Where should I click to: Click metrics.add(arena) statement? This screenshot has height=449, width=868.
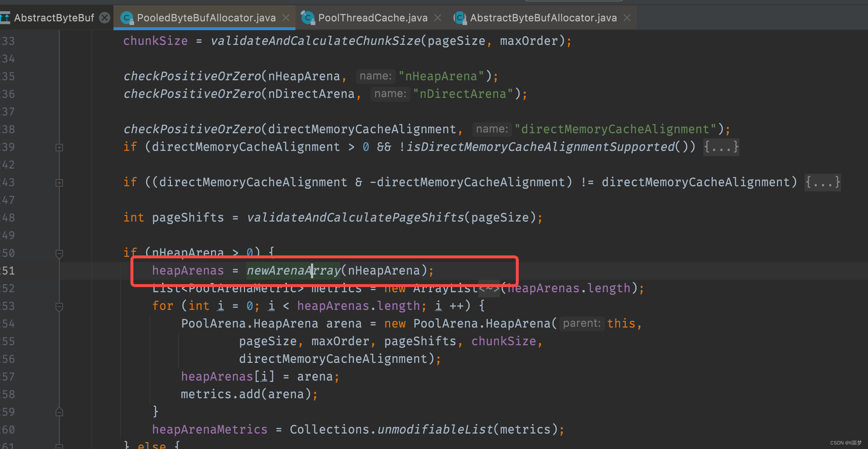point(249,394)
